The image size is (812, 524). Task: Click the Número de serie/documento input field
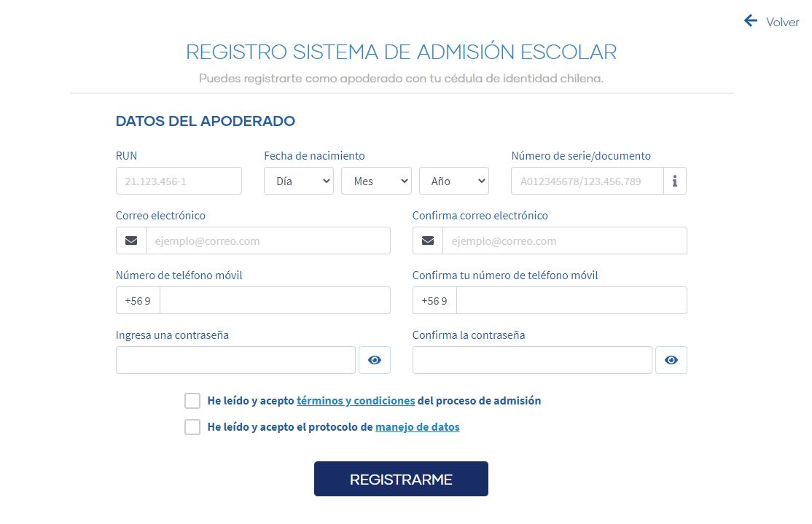click(x=587, y=181)
